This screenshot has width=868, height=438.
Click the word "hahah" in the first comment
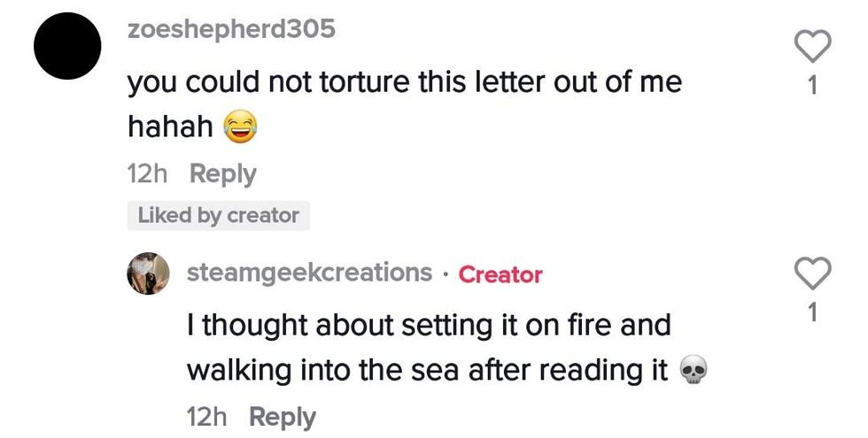coord(171,128)
